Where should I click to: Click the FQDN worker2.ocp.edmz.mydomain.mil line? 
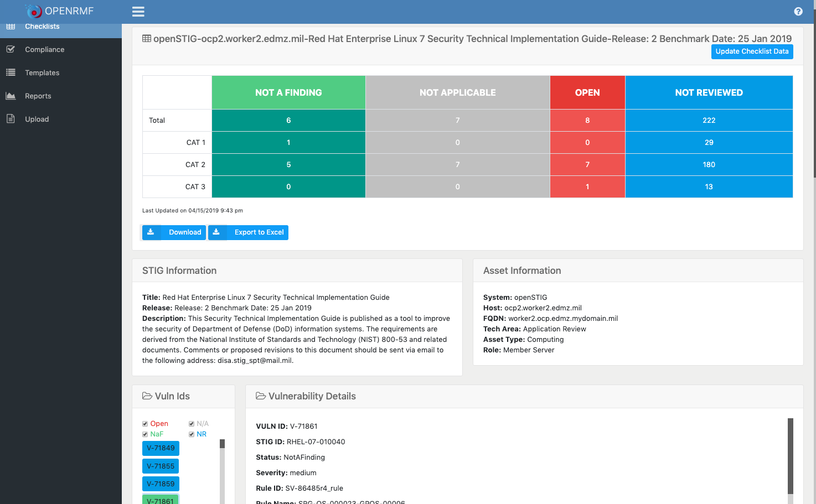551,318
